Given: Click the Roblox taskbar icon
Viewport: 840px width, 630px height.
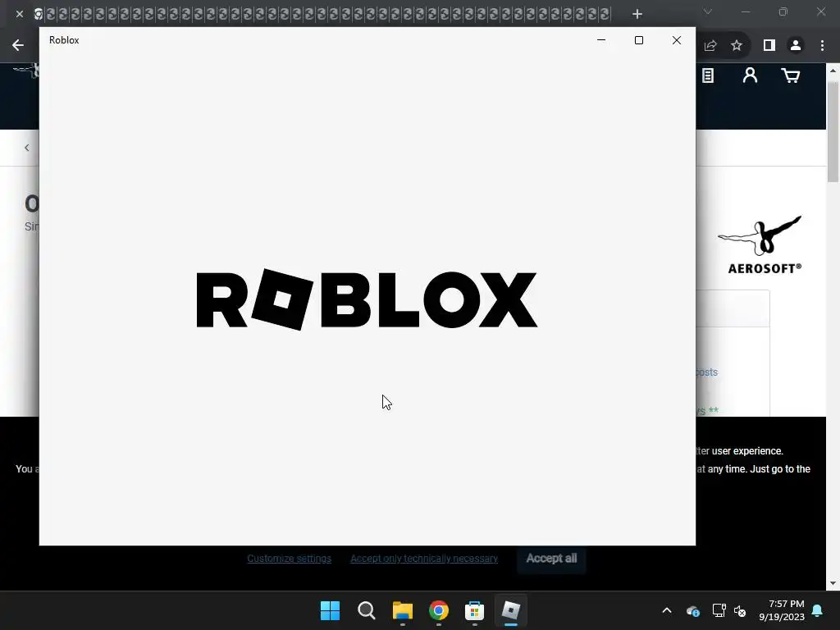Looking at the screenshot, I should click(510, 610).
